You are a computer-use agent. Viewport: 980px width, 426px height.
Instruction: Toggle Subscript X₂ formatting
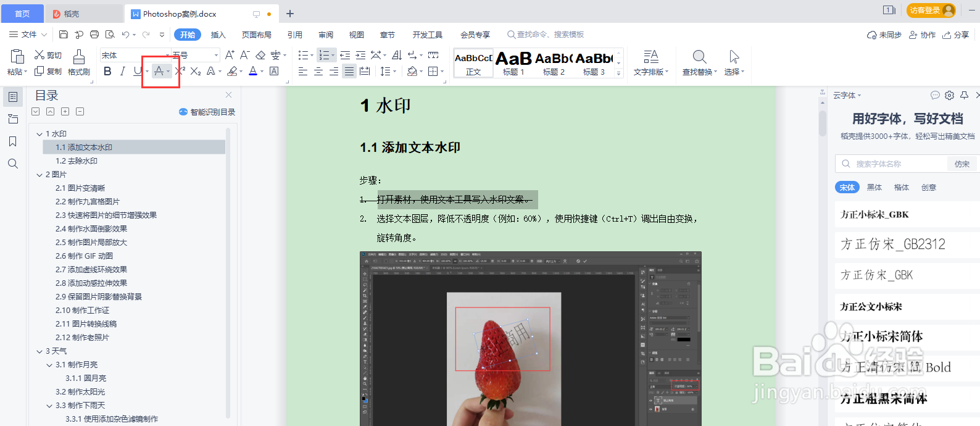pyautogui.click(x=196, y=72)
